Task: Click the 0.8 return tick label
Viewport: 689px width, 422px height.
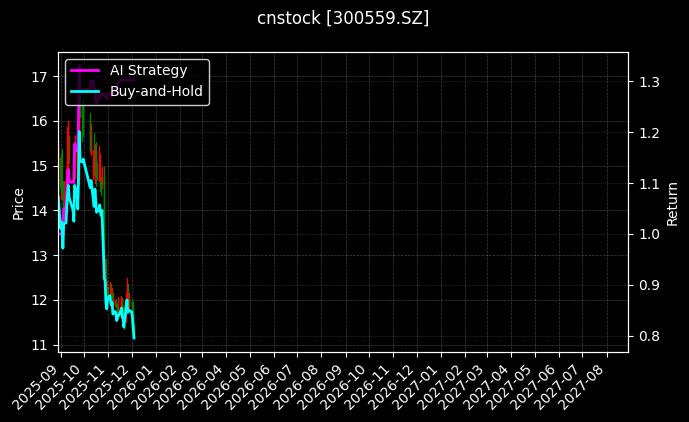Action: point(649,336)
